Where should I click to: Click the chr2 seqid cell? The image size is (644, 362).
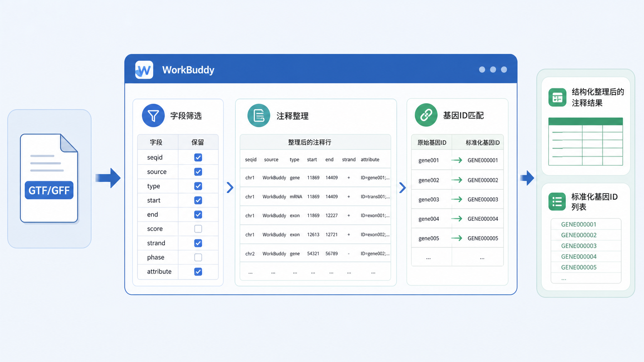(250, 254)
